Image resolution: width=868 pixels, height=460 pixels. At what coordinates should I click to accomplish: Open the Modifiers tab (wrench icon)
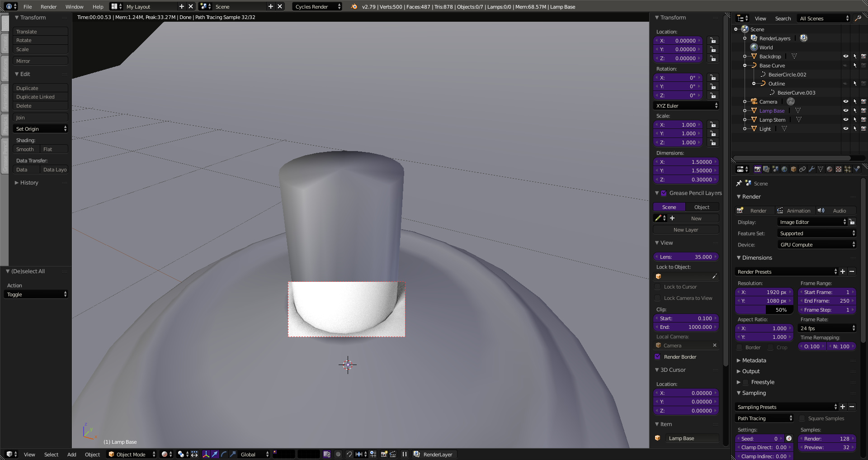(811, 169)
